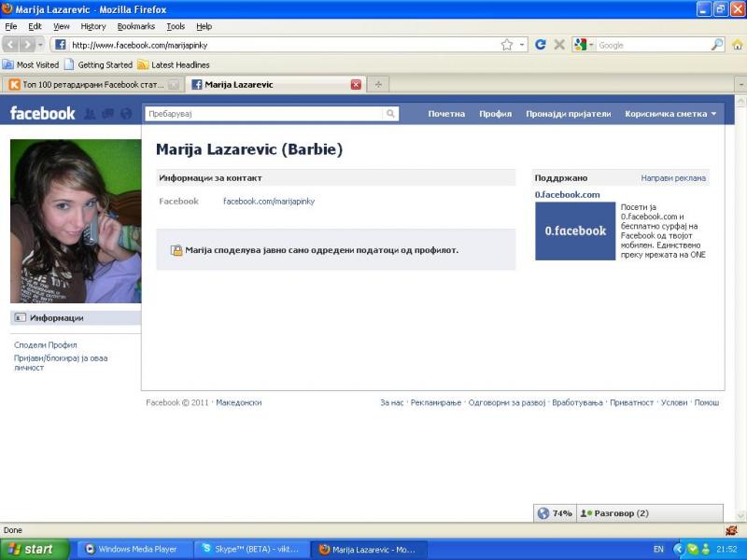
Task: Go to the Firefox home page icon
Action: pyautogui.click(x=737, y=45)
